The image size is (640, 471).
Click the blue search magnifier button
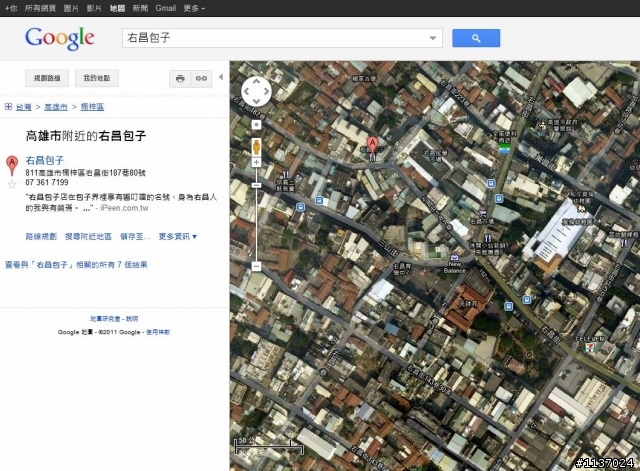(476, 38)
